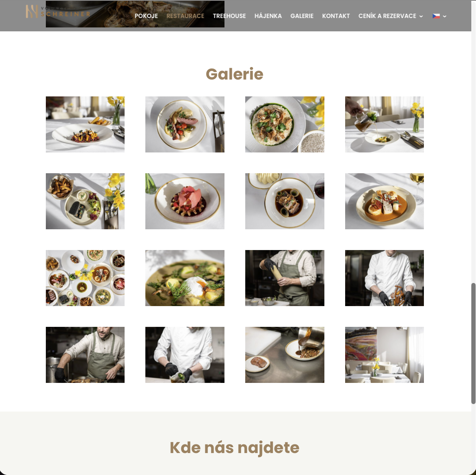Open the Kontakt navigation link
This screenshot has width=476, height=475.
pyautogui.click(x=336, y=16)
